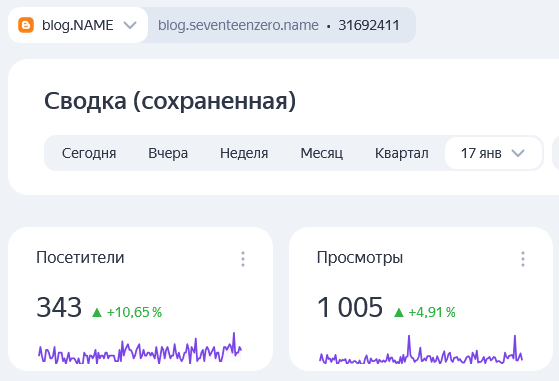Open the Просмотры widget three-dot menu
Image resolution: width=559 pixels, height=381 pixels.
coord(523,259)
